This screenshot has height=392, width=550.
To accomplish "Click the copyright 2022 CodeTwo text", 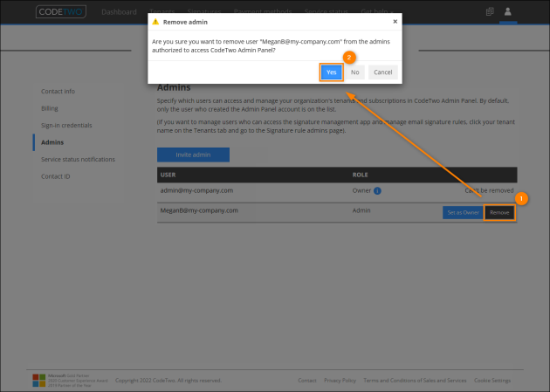I will [x=168, y=381].
